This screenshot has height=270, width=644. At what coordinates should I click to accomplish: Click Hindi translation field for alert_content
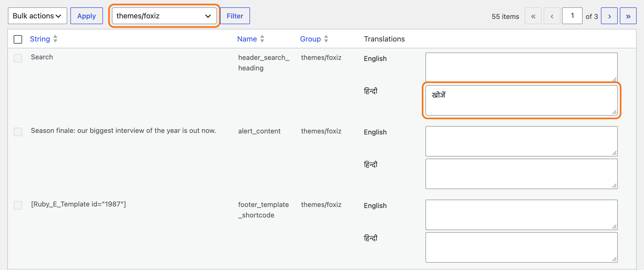(x=521, y=174)
